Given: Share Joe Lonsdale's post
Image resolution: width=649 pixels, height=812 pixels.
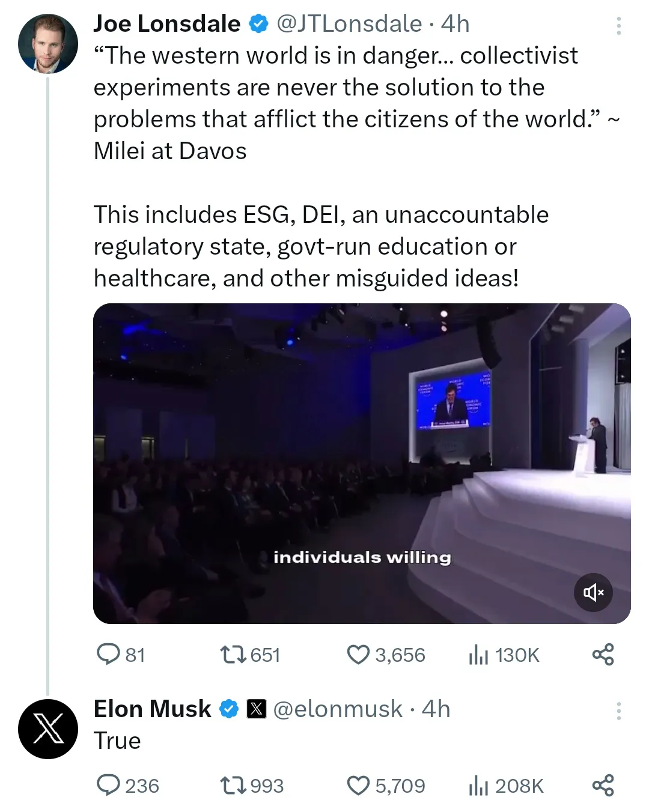Looking at the screenshot, I should coord(603,654).
